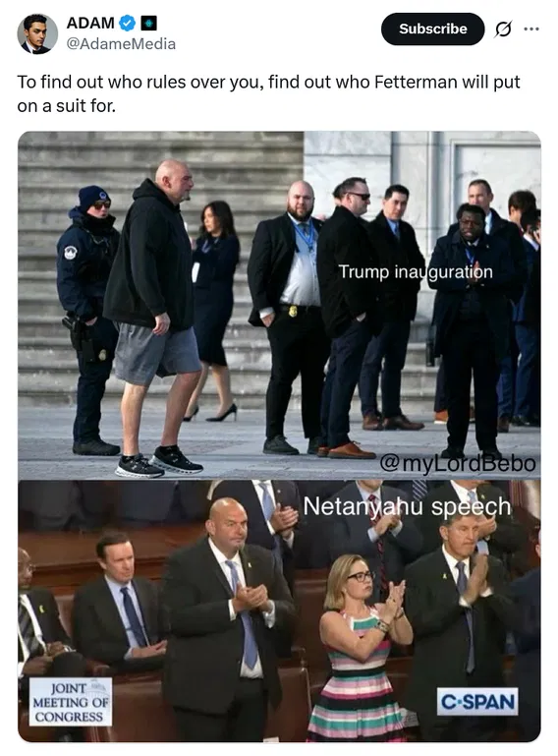Click the officer wearing a blue beanie
The image size is (558, 756).
coord(88,320)
